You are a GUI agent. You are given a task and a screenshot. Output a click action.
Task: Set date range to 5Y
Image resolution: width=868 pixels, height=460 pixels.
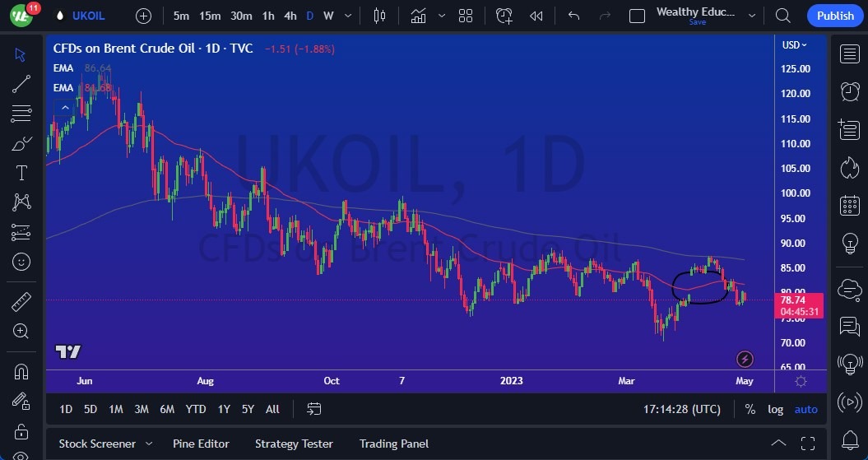(248, 409)
